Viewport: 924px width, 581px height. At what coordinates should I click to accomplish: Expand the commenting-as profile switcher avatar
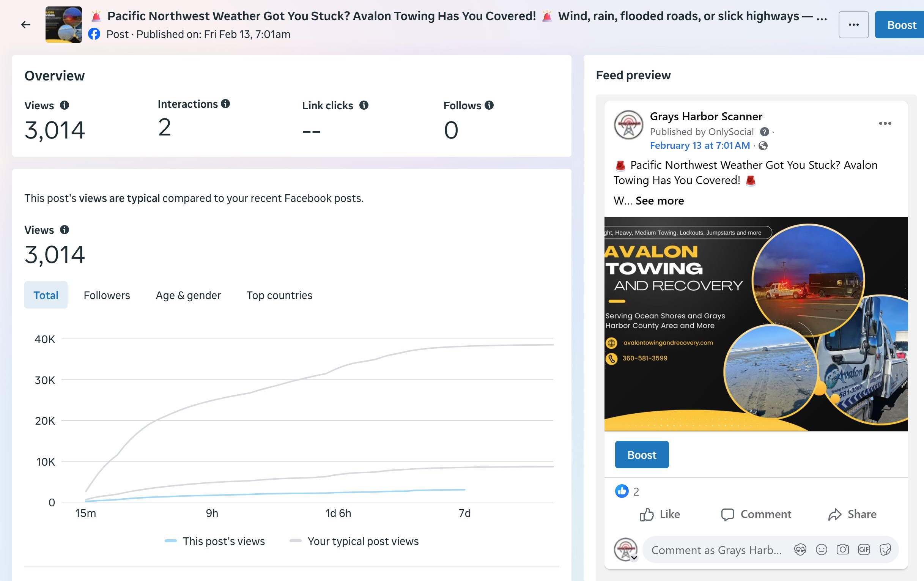coord(626,550)
